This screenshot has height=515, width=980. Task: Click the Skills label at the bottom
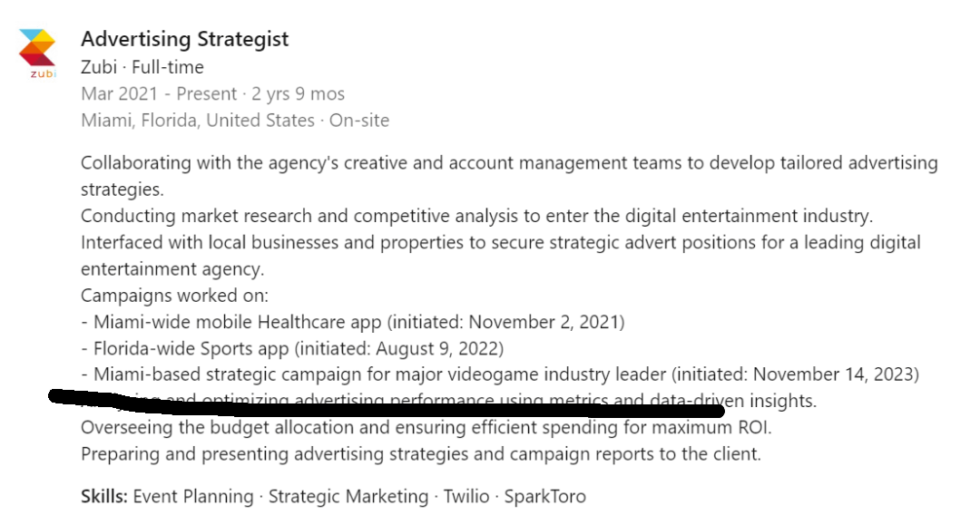tap(103, 496)
